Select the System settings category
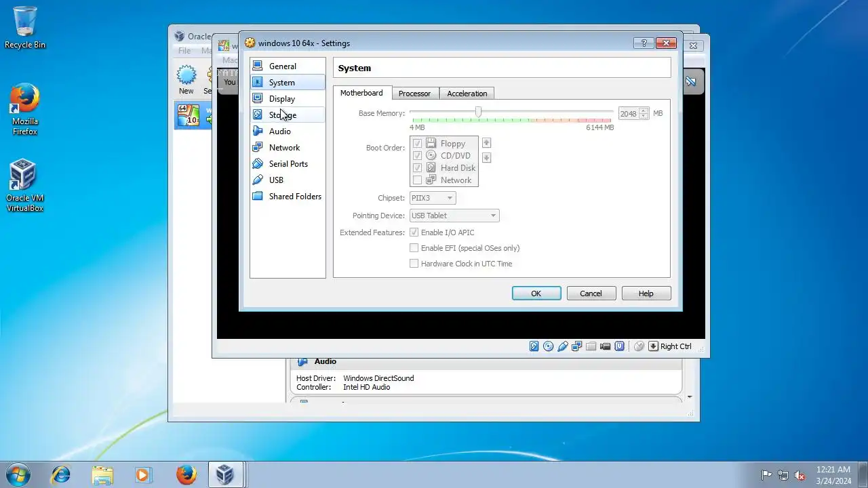 [x=288, y=83]
